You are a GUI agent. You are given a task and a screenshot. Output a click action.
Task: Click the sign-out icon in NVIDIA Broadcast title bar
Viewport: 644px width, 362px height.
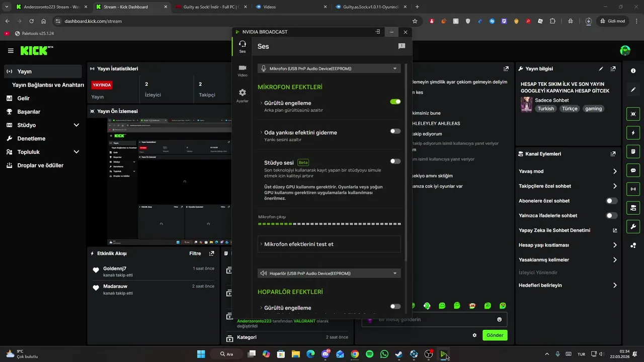378,32
